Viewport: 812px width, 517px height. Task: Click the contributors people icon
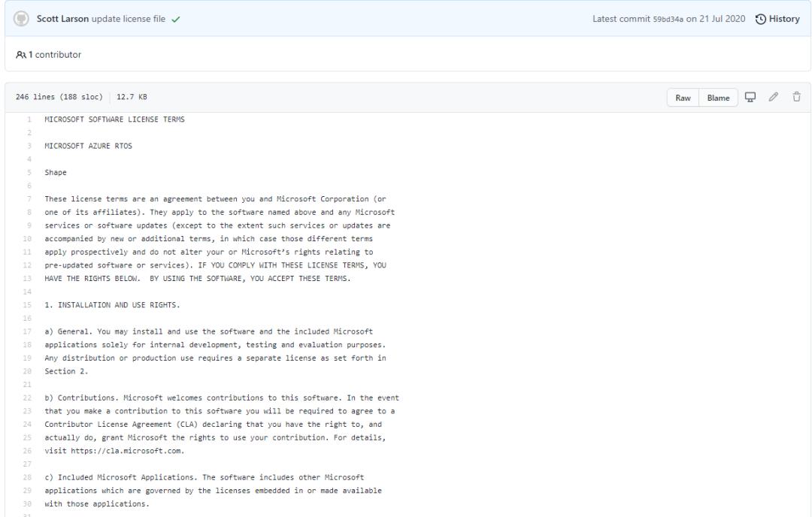coord(21,55)
